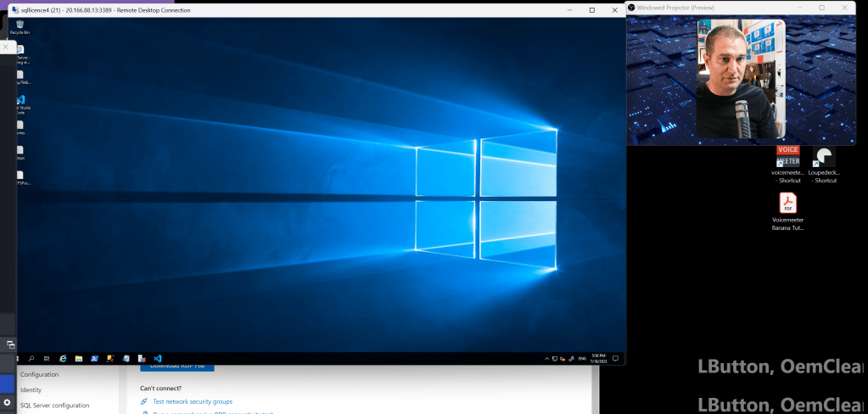Open the Recycle Bin on remote desktop

pos(20,27)
